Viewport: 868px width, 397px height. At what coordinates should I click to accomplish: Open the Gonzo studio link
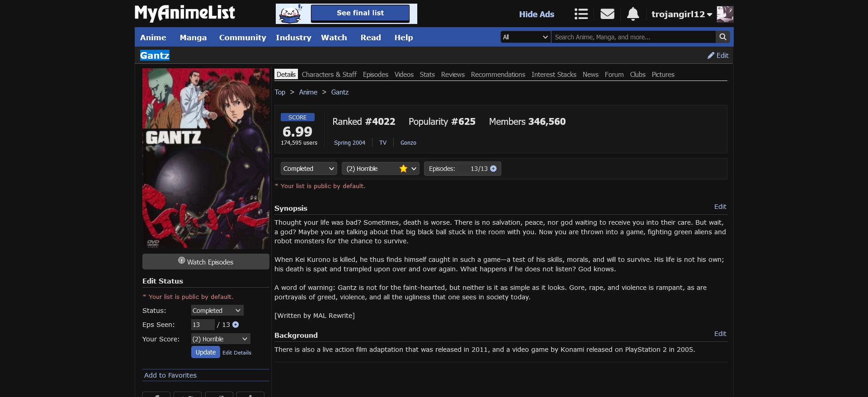coord(408,142)
